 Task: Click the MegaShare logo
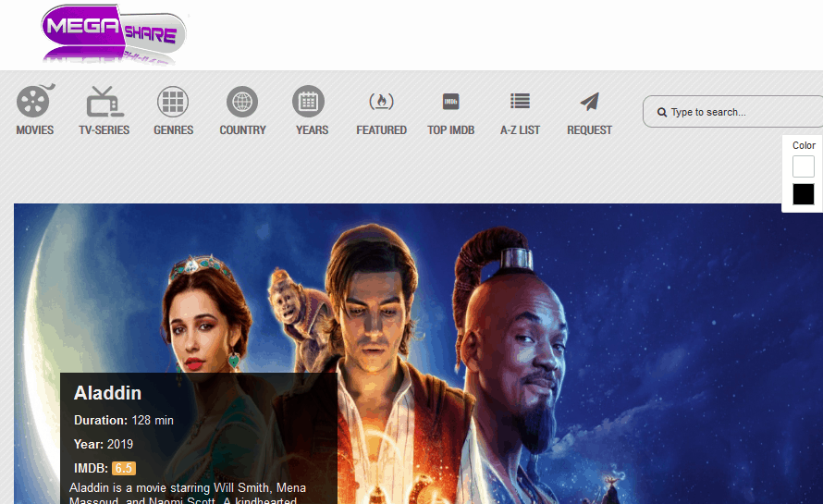point(114,34)
